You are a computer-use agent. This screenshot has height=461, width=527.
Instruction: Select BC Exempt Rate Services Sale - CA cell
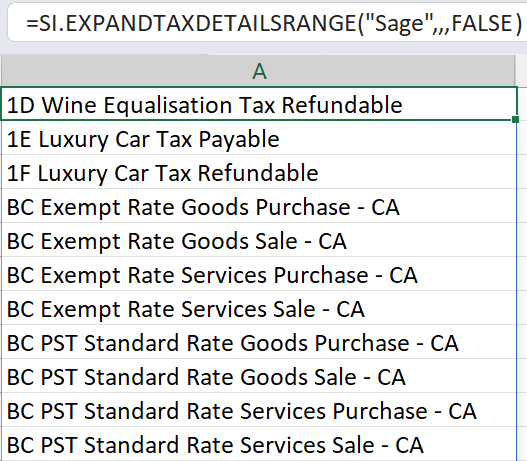258,308
